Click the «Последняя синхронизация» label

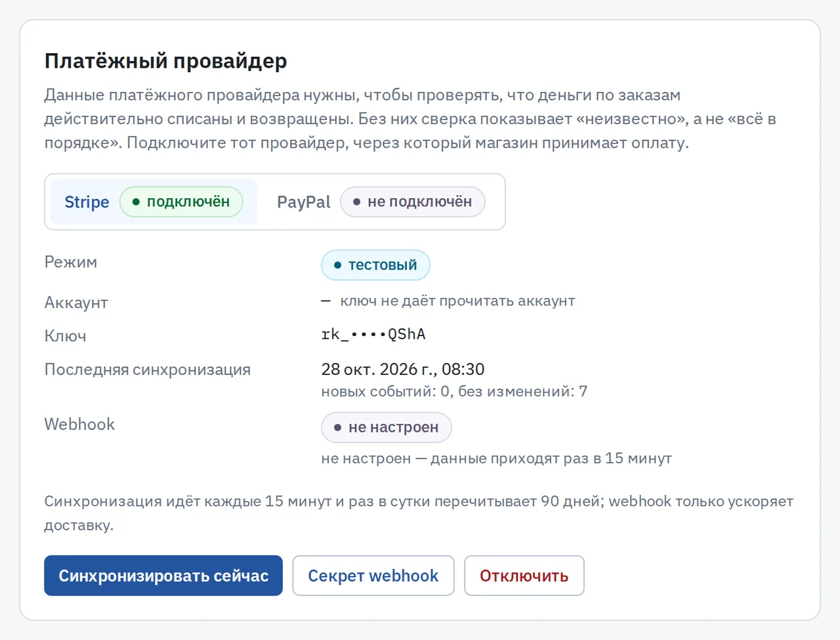pyautogui.click(x=148, y=370)
